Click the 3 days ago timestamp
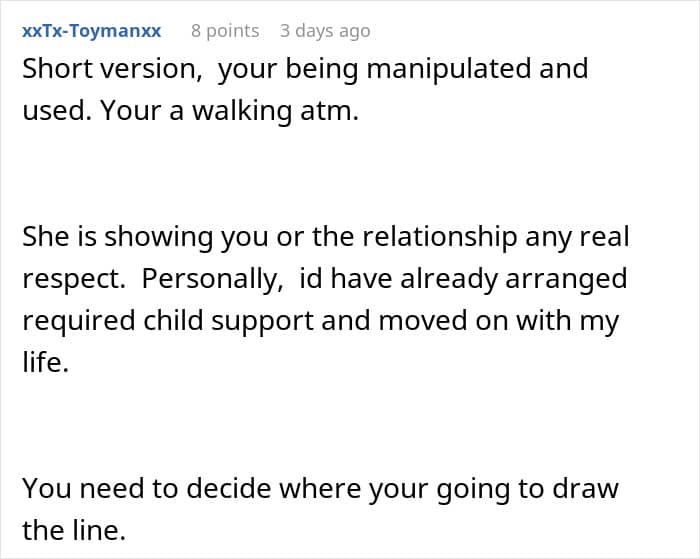The width and height of the screenshot is (700, 559). 325,31
